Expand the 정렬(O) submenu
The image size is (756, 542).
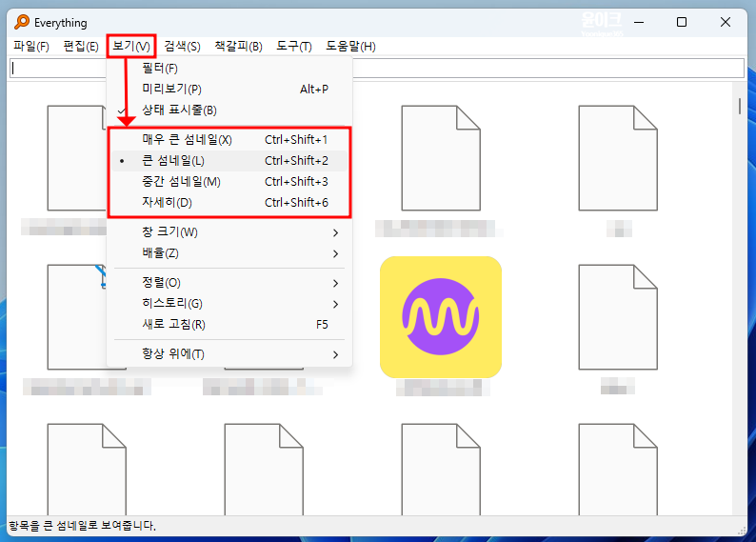[229, 283]
